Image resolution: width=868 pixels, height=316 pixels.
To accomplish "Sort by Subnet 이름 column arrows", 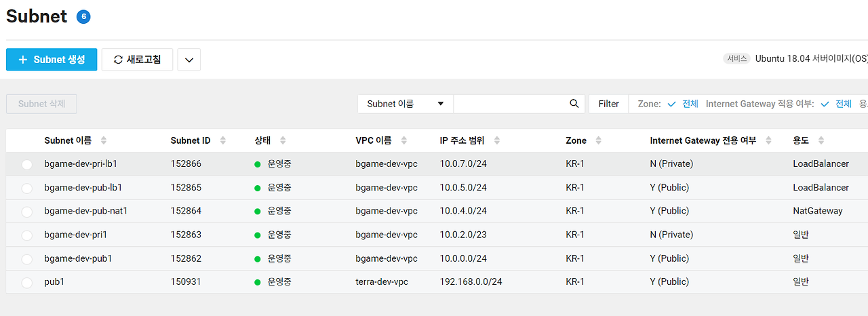I will click(104, 140).
